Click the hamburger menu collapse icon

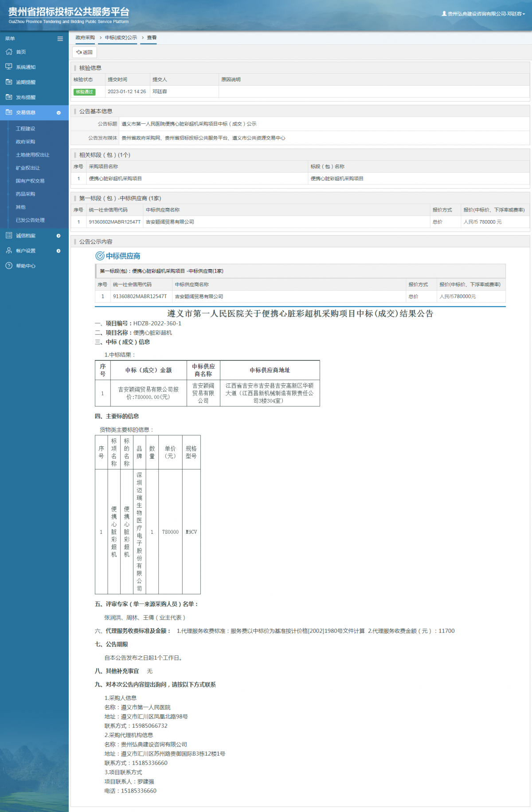(x=60, y=39)
